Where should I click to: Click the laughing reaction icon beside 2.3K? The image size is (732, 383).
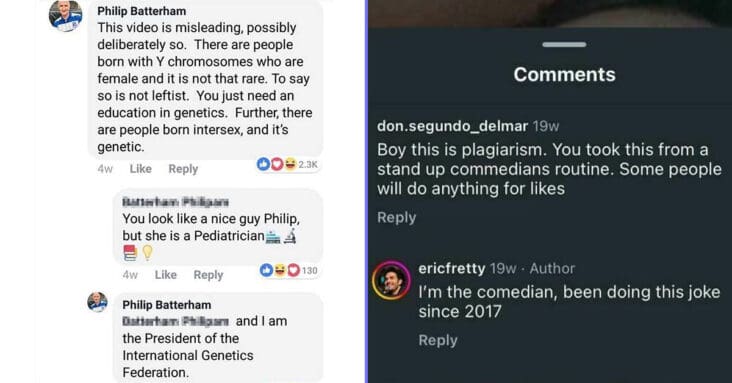(x=290, y=164)
